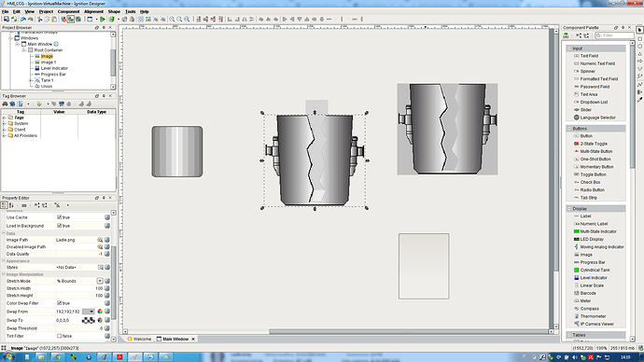Enable the Tint Filter checkbox
Viewport: 644px width, 362px height.
coord(59,336)
